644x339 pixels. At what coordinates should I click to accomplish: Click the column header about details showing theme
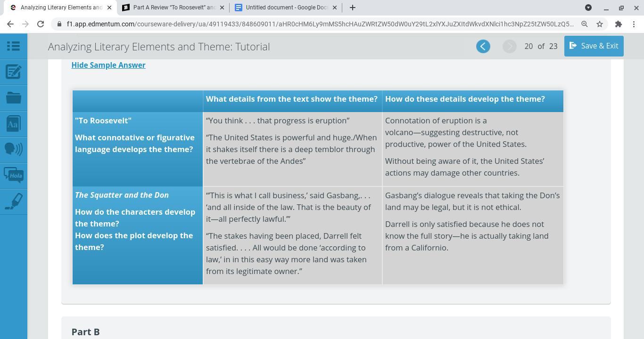(292, 99)
